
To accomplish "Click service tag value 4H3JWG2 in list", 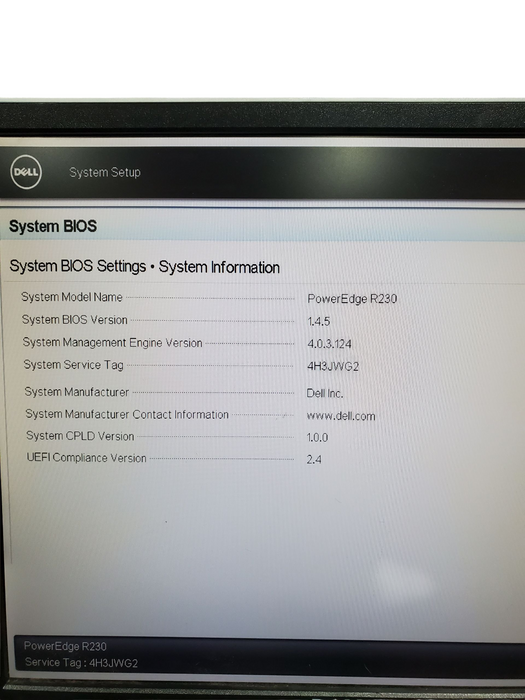I will 333,367.
